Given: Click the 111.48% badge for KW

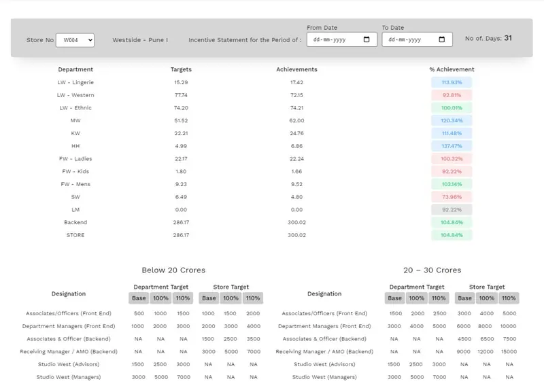Looking at the screenshot, I should [x=452, y=133].
